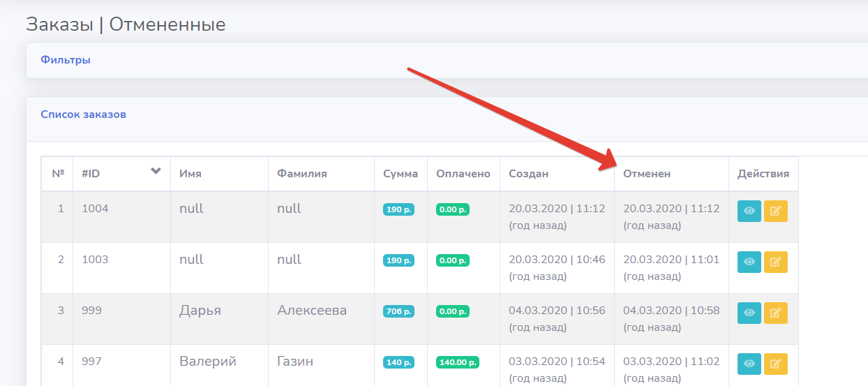View order 1004 with eye icon

[749, 211]
